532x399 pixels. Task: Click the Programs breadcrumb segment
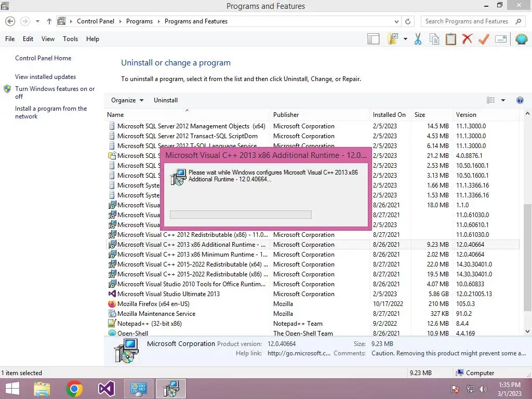click(139, 21)
